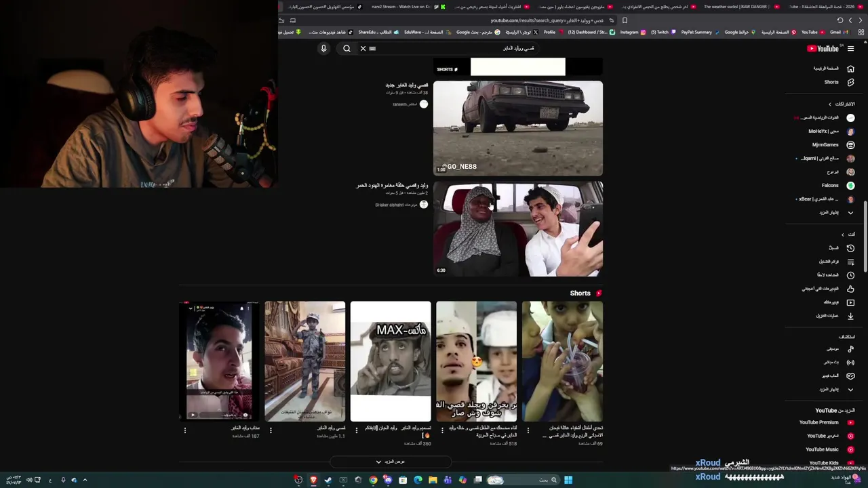Click the YouTube logo
The width and height of the screenshot is (868, 488).
tap(823, 48)
